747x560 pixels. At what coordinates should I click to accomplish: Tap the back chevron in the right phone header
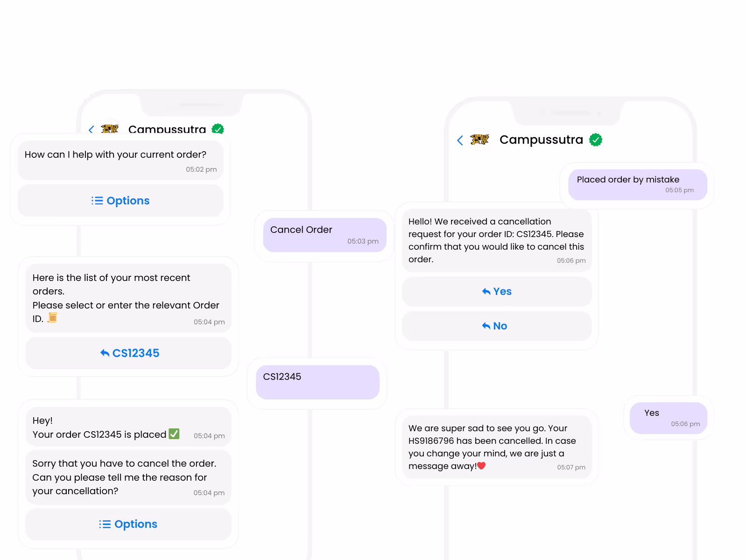(460, 140)
